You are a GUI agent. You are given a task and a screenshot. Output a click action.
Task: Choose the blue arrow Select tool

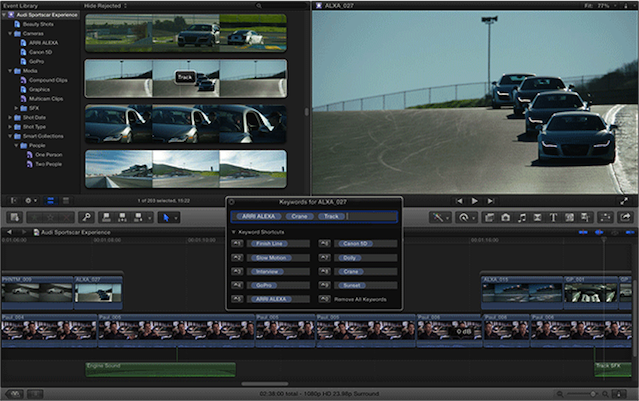[166, 217]
